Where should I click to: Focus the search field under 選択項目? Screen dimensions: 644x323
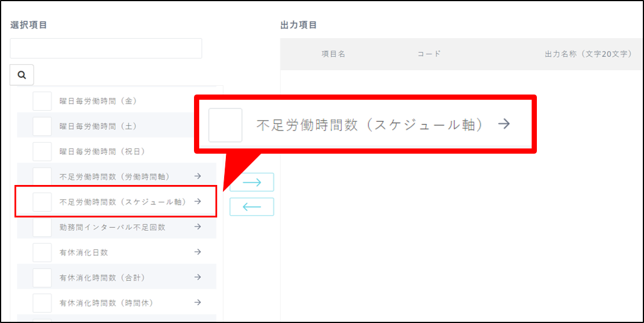pyautogui.click(x=106, y=49)
